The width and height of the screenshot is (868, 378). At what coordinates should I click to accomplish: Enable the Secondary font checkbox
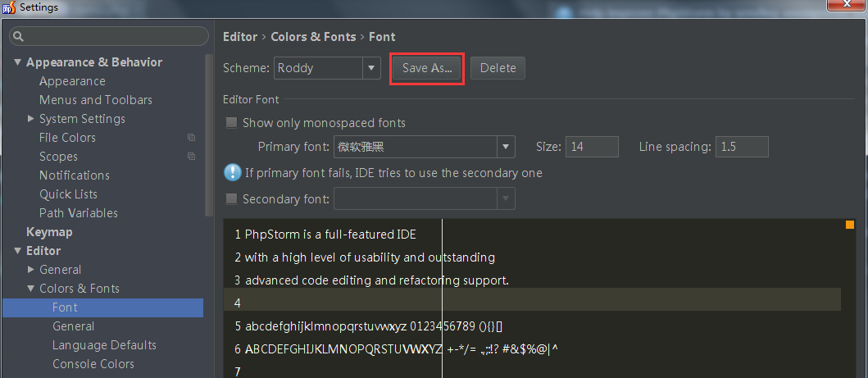coord(231,198)
